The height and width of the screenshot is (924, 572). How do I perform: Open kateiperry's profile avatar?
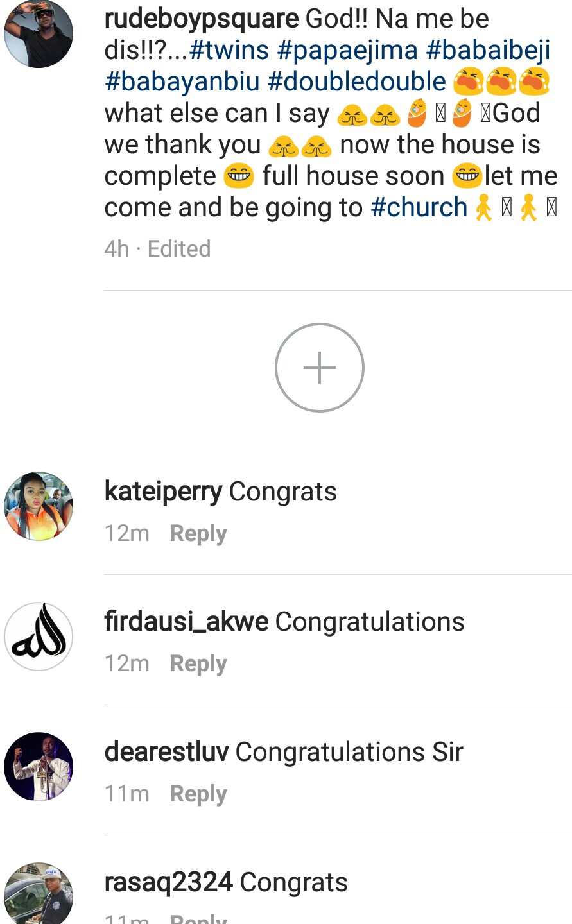click(x=39, y=506)
